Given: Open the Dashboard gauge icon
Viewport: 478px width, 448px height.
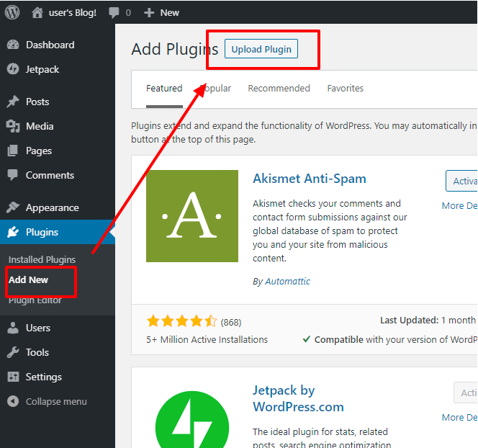Looking at the screenshot, I should (x=13, y=45).
